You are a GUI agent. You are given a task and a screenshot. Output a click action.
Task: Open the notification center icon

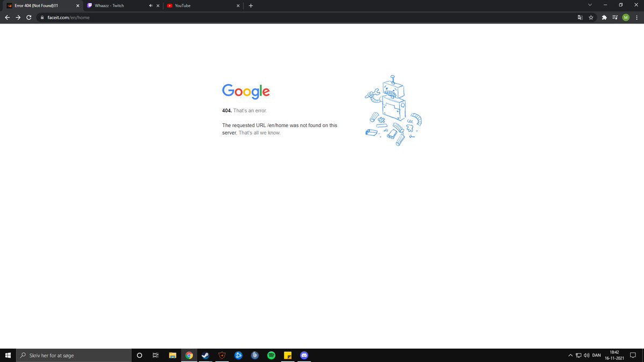click(633, 355)
